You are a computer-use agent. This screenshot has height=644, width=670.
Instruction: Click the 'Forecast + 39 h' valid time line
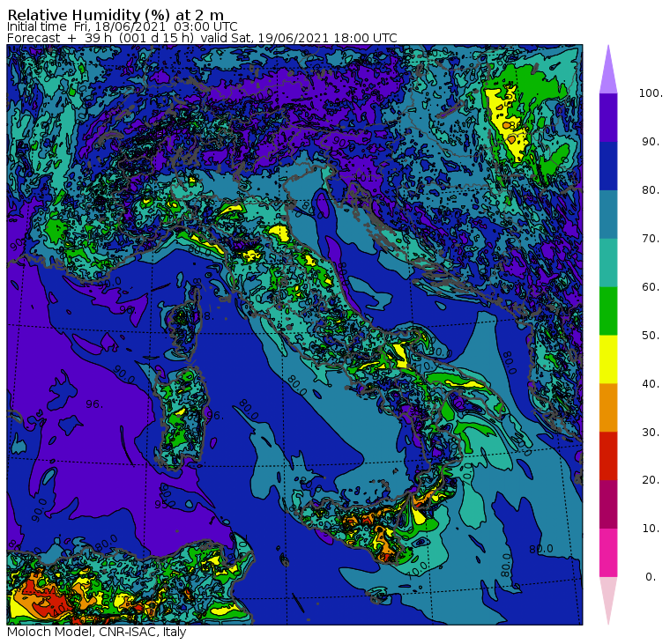202,38
